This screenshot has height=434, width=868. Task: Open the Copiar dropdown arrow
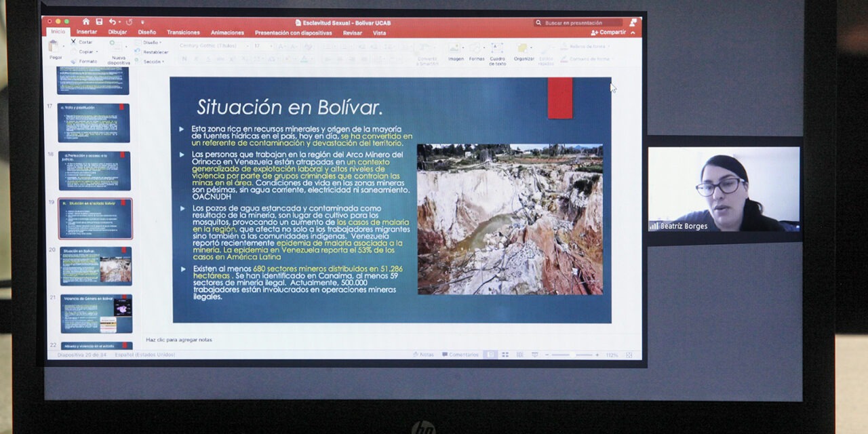(x=98, y=52)
